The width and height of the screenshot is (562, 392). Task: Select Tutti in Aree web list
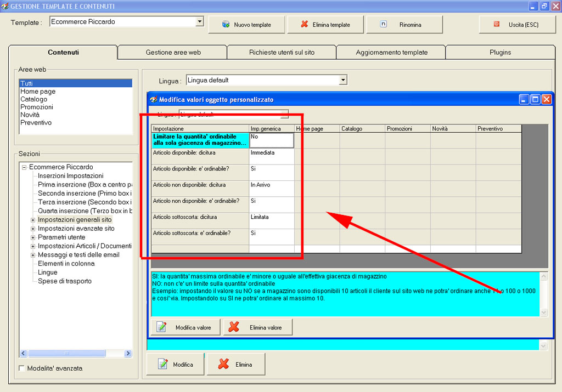76,83
